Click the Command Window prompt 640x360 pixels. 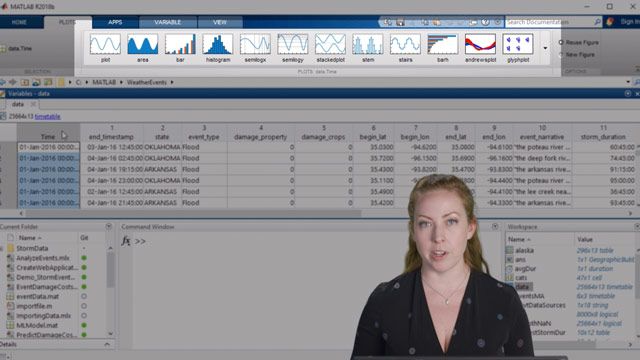[140, 241]
